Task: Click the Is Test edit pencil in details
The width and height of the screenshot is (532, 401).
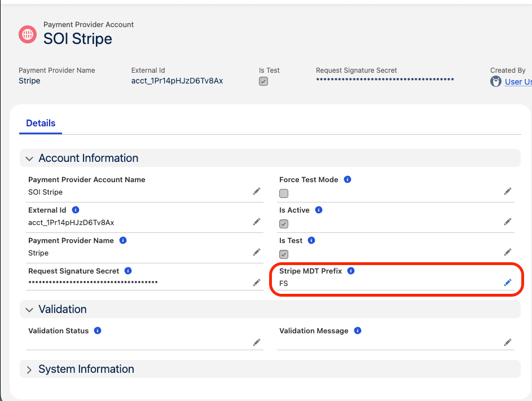Action: pyautogui.click(x=508, y=252)
